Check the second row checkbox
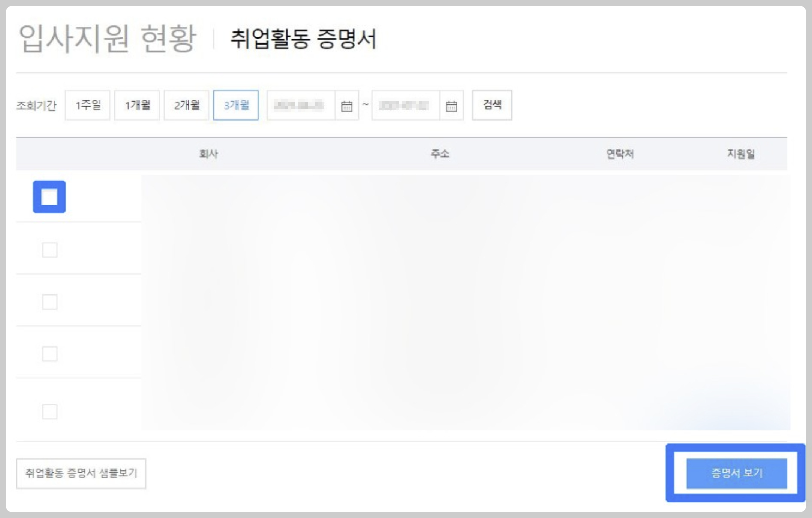 tap(49, 250)
